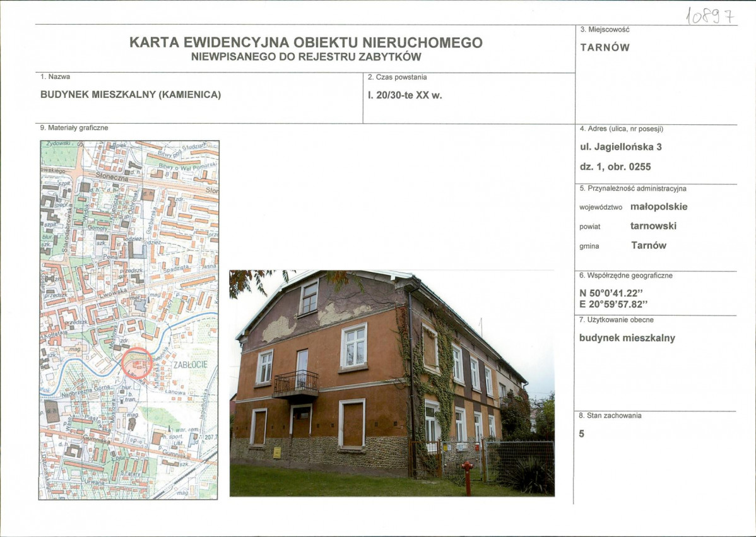Screen dimensions: 756x537
Task: Select the value 'tarnowski'
Action: (653, 226)
